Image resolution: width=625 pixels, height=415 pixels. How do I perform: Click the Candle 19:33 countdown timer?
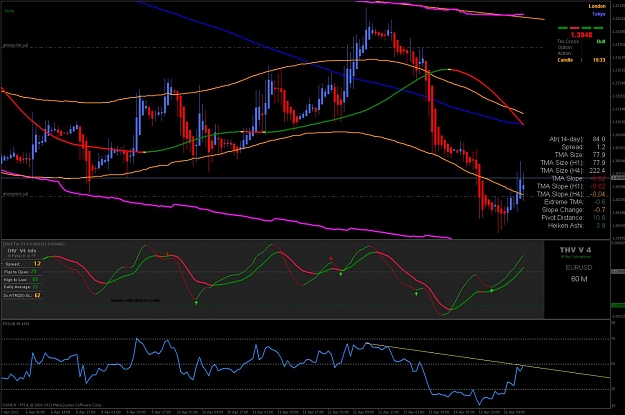point(581,60)
